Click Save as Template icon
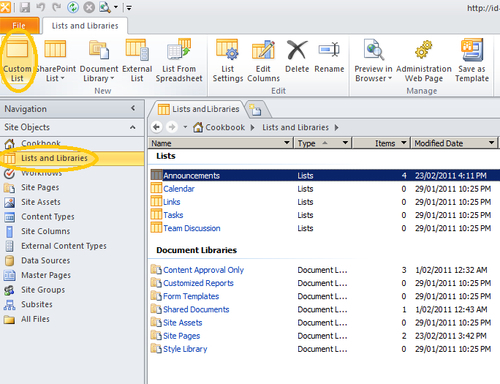Image resolution: width=500 pixels, height=384 pixels. pos(472,60)
